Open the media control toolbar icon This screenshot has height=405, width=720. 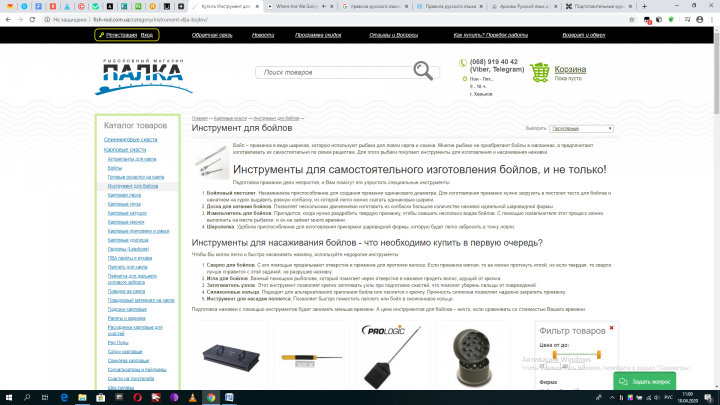point(687,20)
